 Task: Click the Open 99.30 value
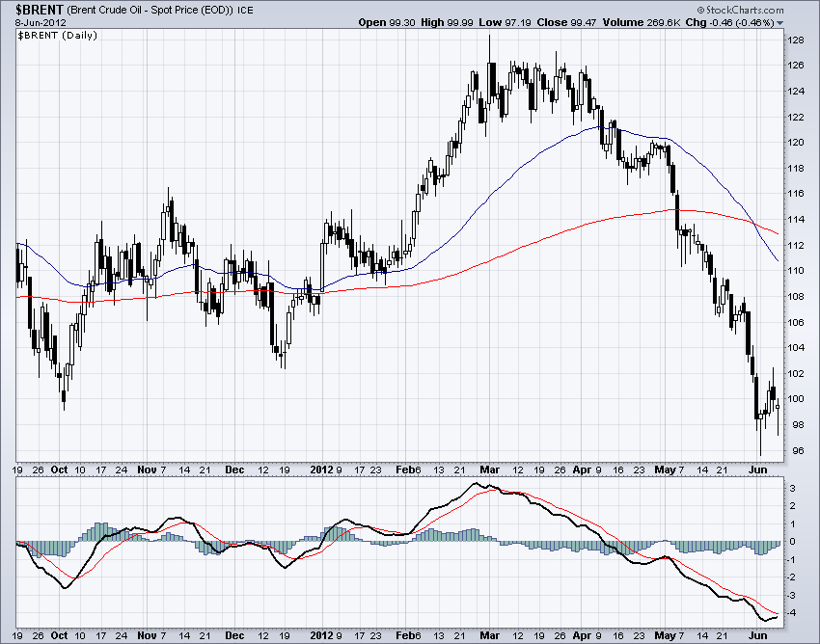(x=386, y=22)
